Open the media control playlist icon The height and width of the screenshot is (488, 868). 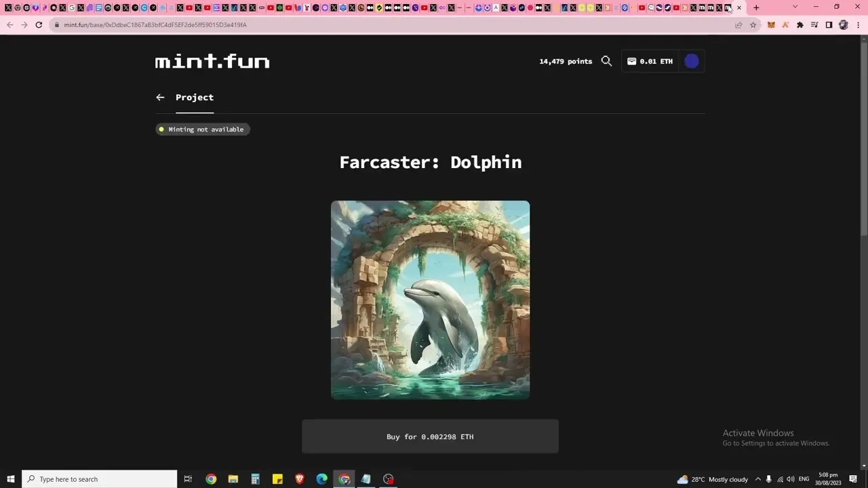(x=814, y=25)
